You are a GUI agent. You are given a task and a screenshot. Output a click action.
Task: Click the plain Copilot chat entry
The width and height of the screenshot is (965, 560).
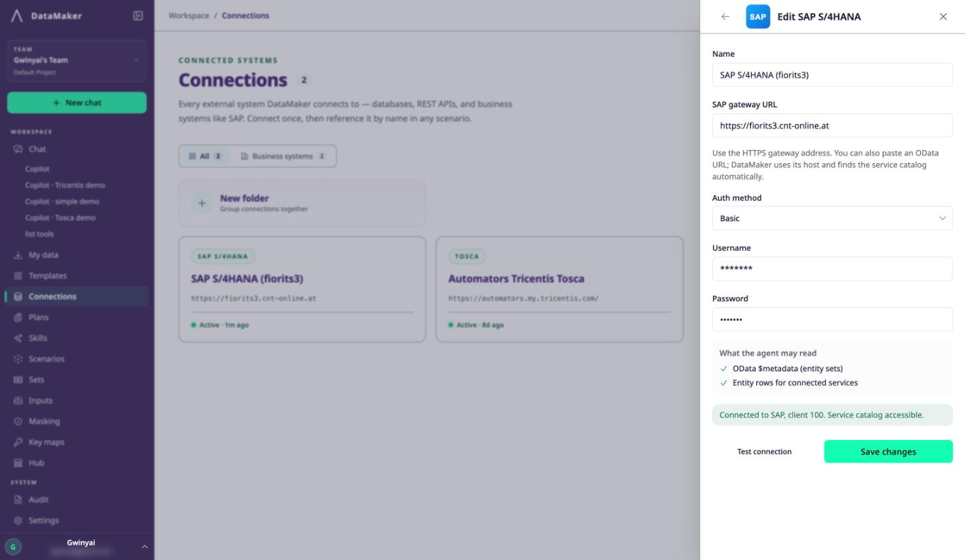click(37, 169)
